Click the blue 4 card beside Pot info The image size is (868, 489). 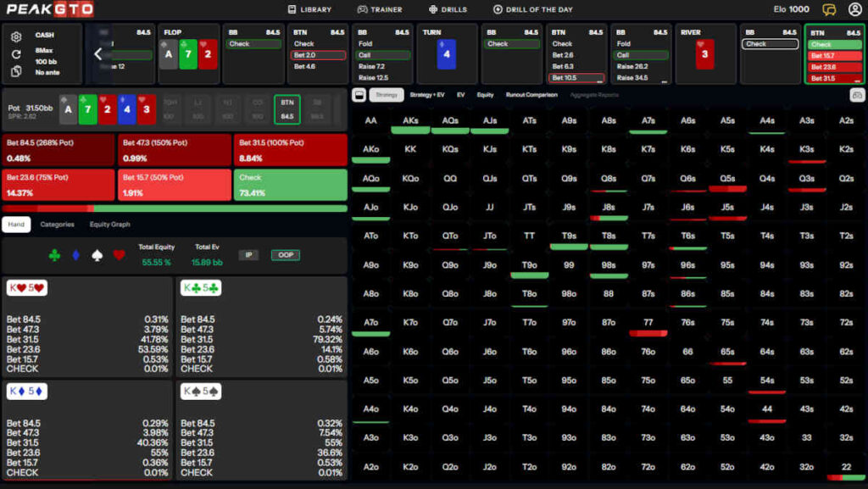click(127, 109)
